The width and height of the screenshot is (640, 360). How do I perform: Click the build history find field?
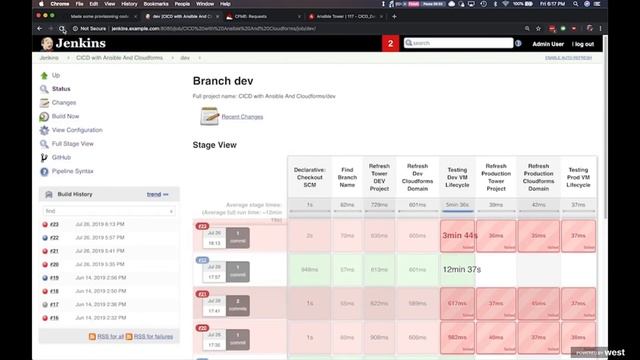(x=109, y=211)
